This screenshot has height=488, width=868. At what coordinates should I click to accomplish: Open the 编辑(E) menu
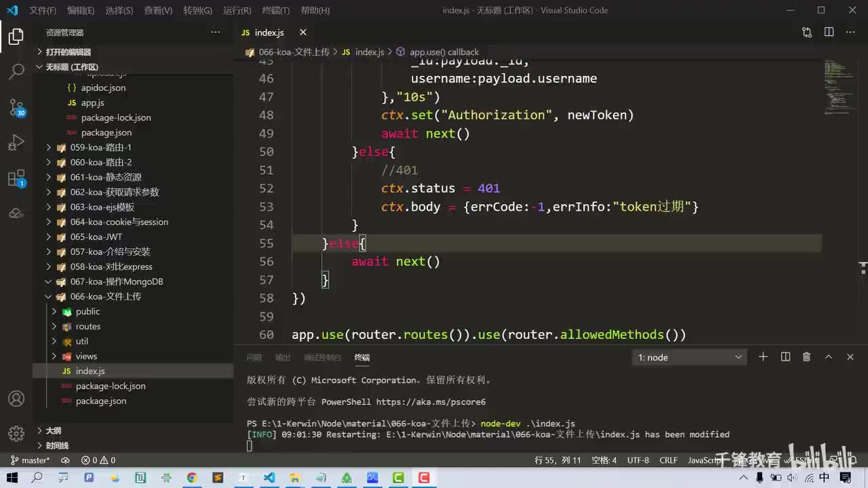pyautogui.click(x=81, y=10)
